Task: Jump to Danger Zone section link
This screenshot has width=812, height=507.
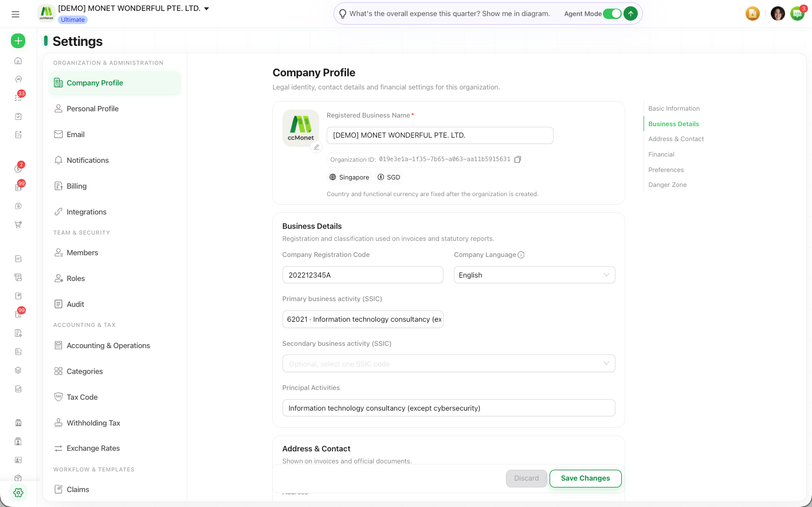Action: click(667, 185)
